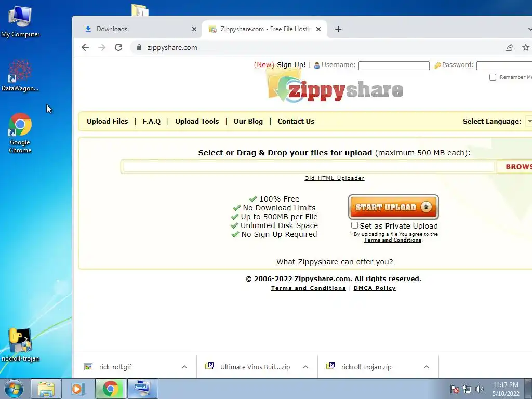
Task: Open Our Blog menu item
Action: tap(248, 121)
